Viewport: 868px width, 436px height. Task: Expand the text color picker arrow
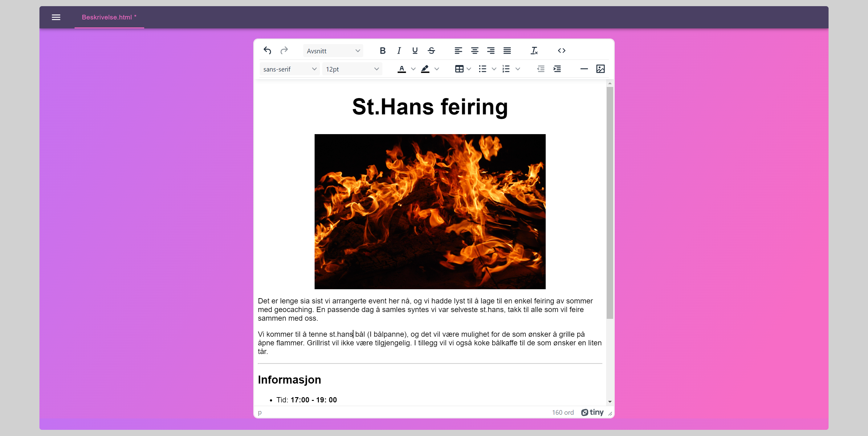click(413, 69)
